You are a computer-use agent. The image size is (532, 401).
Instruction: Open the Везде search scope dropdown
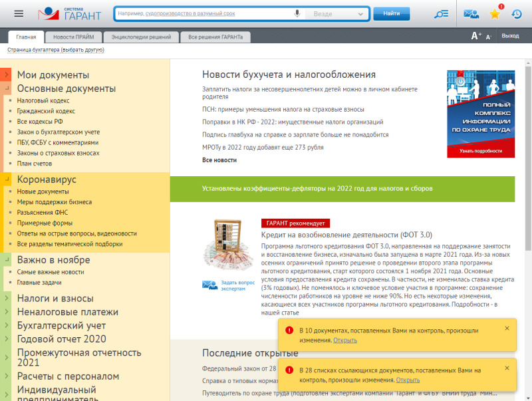pyautogui.click(x=337, y=14)
